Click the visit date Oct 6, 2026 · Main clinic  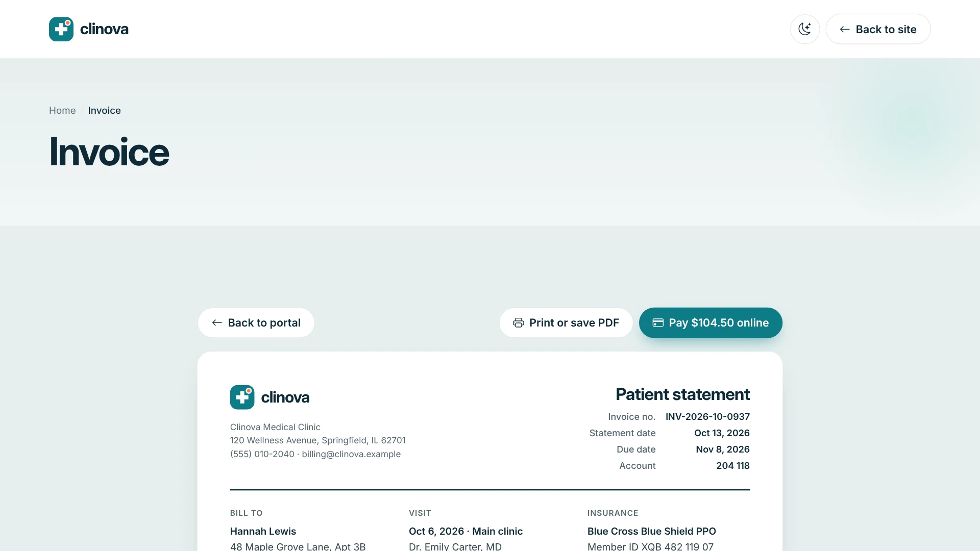[465, 531]
